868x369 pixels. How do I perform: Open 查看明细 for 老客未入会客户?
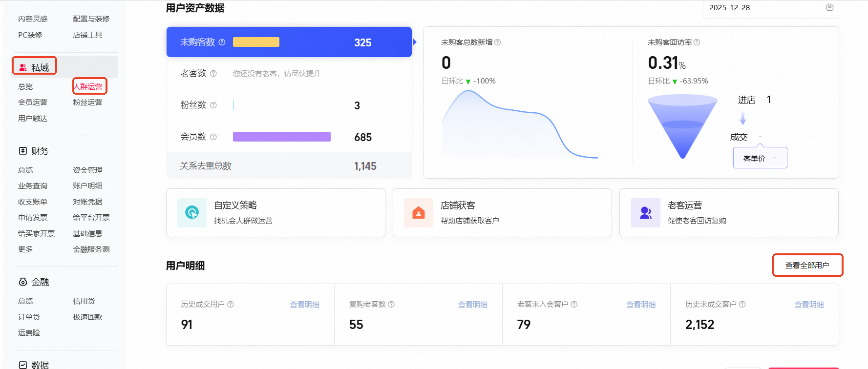coord(641,305)
